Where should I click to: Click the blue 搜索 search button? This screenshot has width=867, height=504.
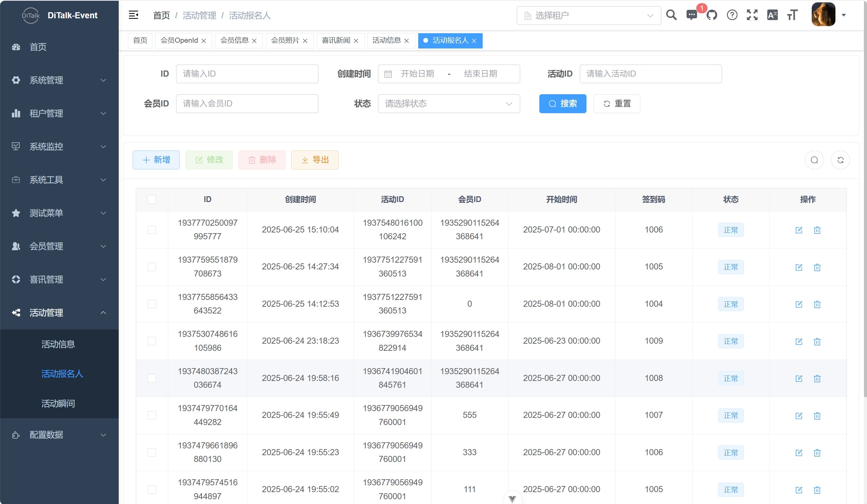click(x=562, y=103)
